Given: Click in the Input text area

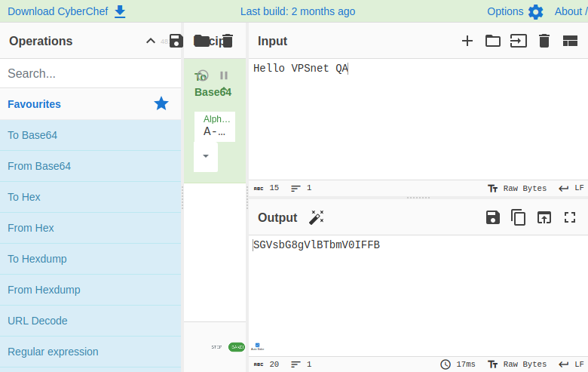Looking at the screenshot, I should [418, 119].
